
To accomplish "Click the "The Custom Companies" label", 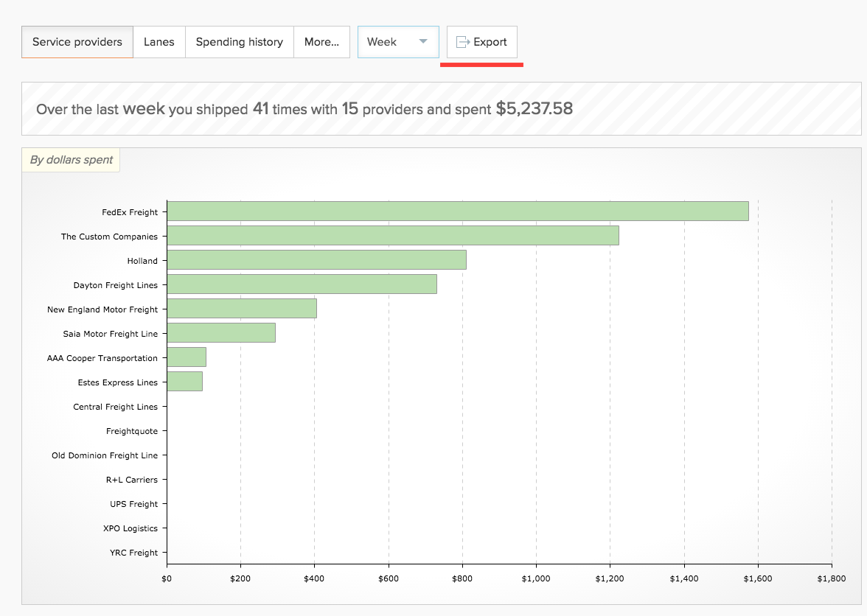I will (x=109, y=237).
